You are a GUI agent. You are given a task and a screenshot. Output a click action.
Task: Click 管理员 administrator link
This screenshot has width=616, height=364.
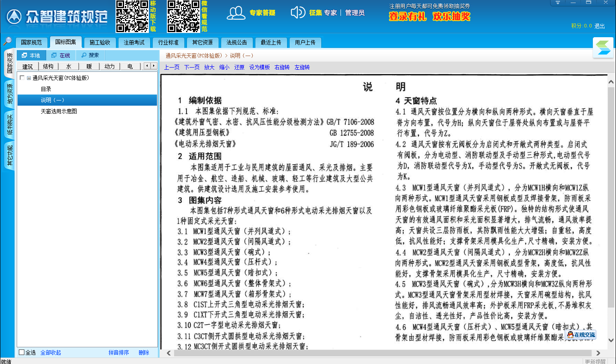[x=355, y=13]
